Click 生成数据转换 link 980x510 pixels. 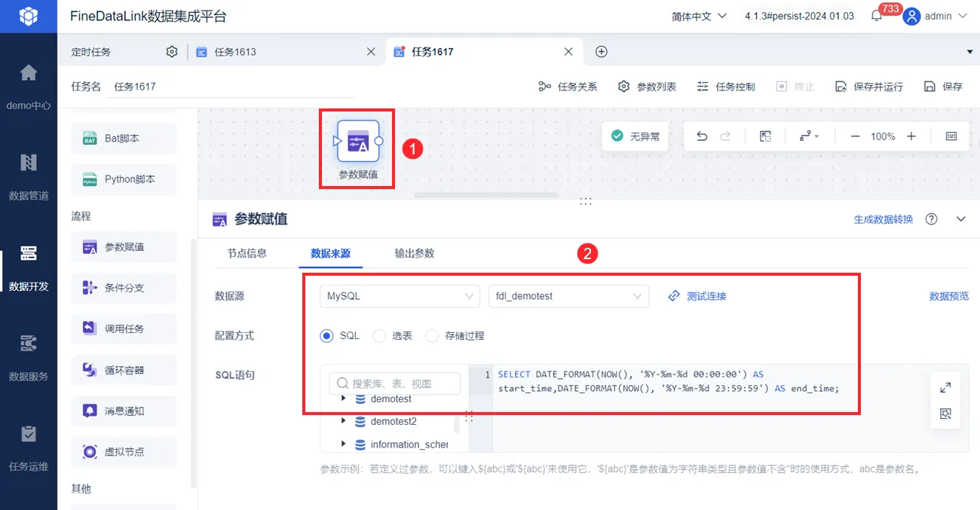pos(883,219)
